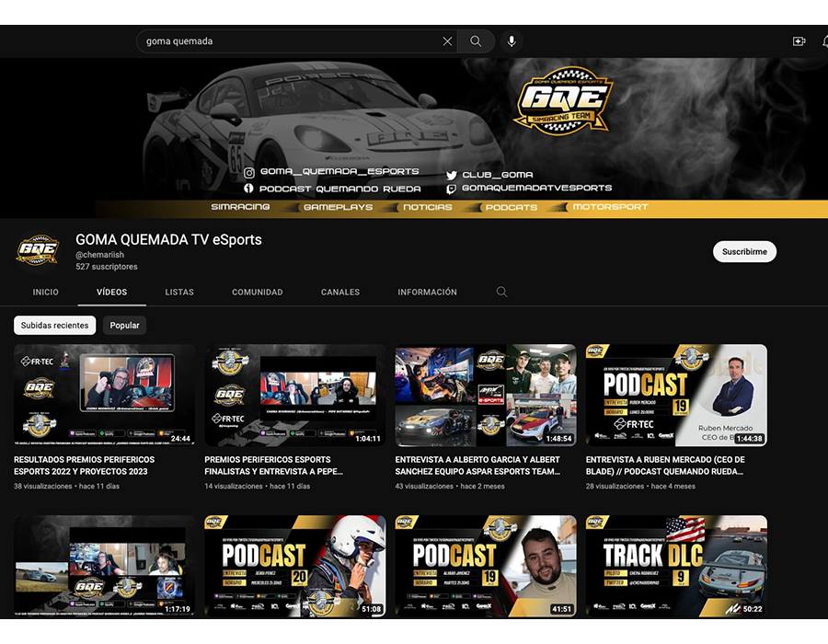
Task: Click the GQE channel avatar logo
Action: click(38, 251)
